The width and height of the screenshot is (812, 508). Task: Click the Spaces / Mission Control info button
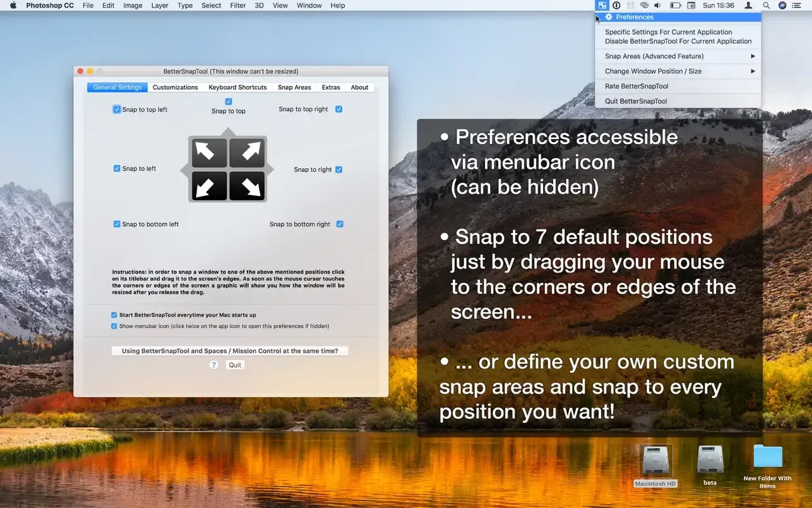(x=229, y=350)
